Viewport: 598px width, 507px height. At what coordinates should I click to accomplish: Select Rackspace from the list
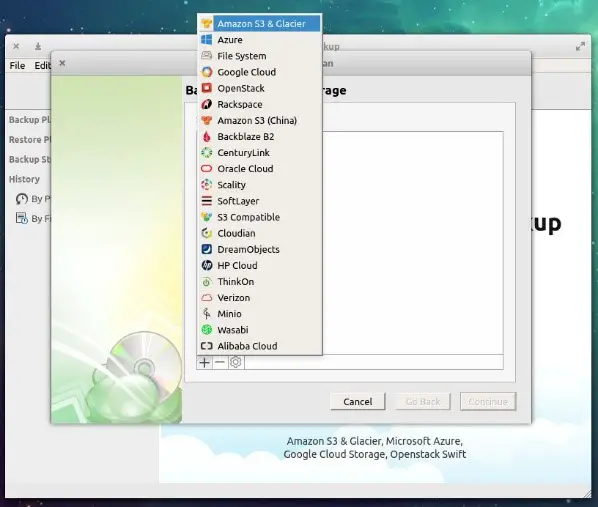pyautogui.click(x=260, y=104)
